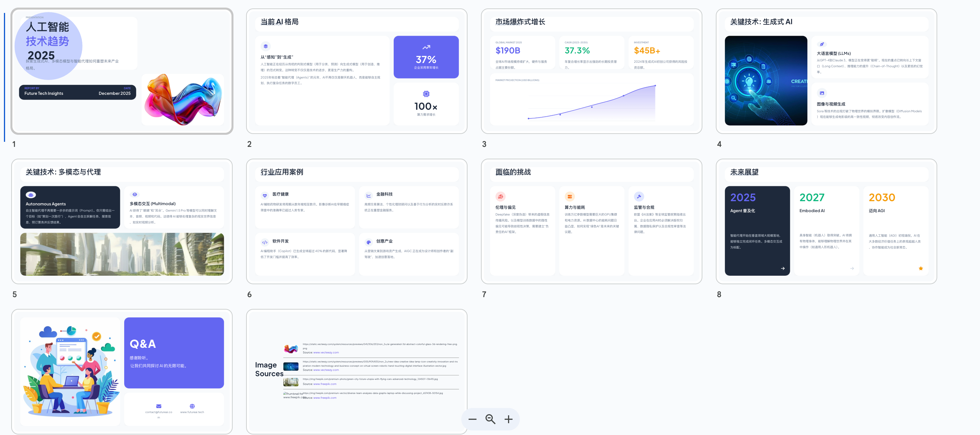Screen dimensions: 980x435
Task: Click the zoom in plus icon
Action: [x=508, y=419]
